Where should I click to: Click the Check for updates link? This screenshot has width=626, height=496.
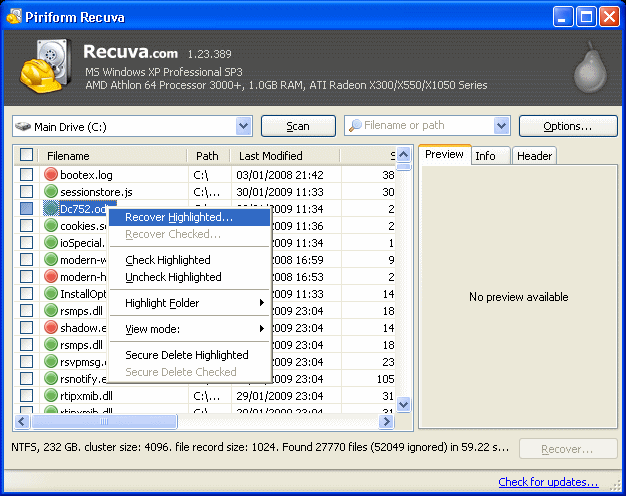[x=548, y=482]
